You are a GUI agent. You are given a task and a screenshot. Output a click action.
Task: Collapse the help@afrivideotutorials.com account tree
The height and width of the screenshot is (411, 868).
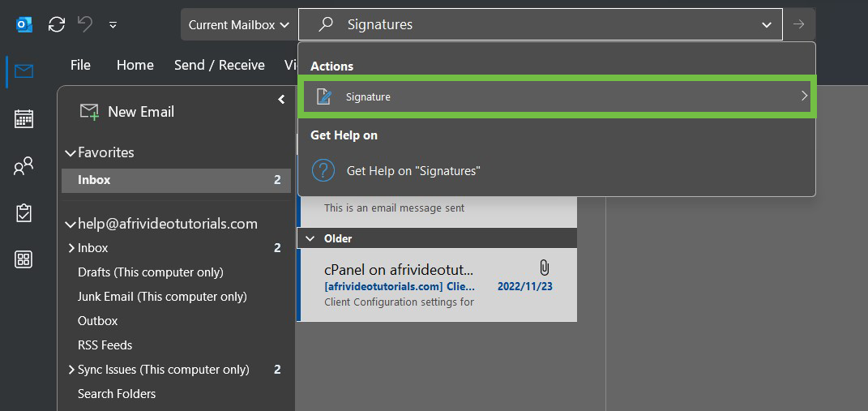coord(70,224)
